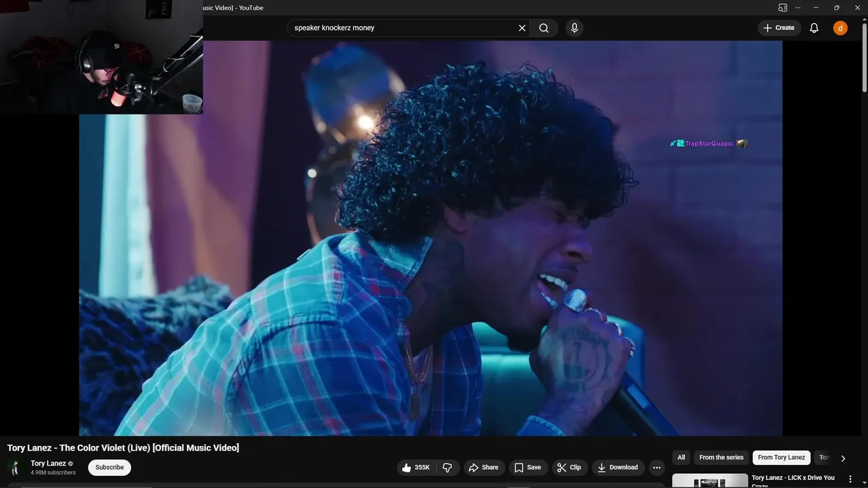Click the TrapStarGuapo chat overlay message
The image size is (868, 488).
click(x=708, y=144)
